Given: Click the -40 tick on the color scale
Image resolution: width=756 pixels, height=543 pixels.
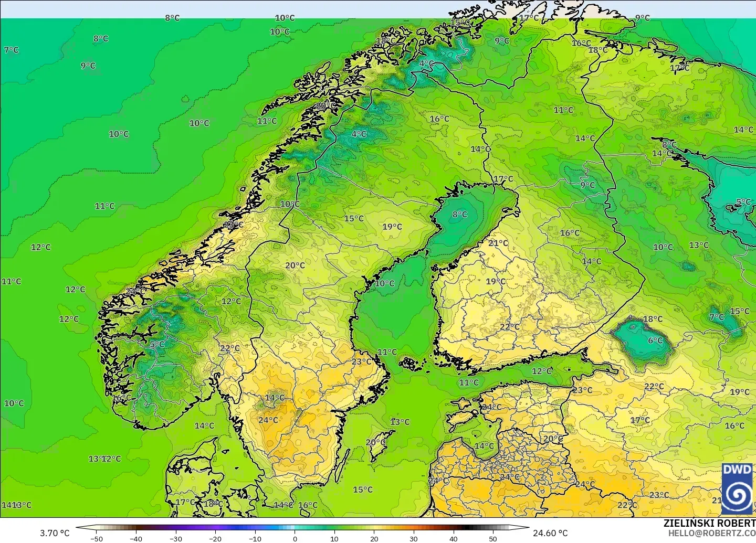Looking at the screenshot, I should pos(136,539).
